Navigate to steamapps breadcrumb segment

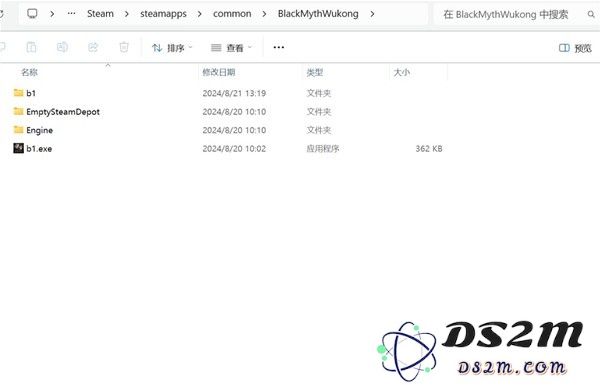pyautogui.click(x=163, y=14)
